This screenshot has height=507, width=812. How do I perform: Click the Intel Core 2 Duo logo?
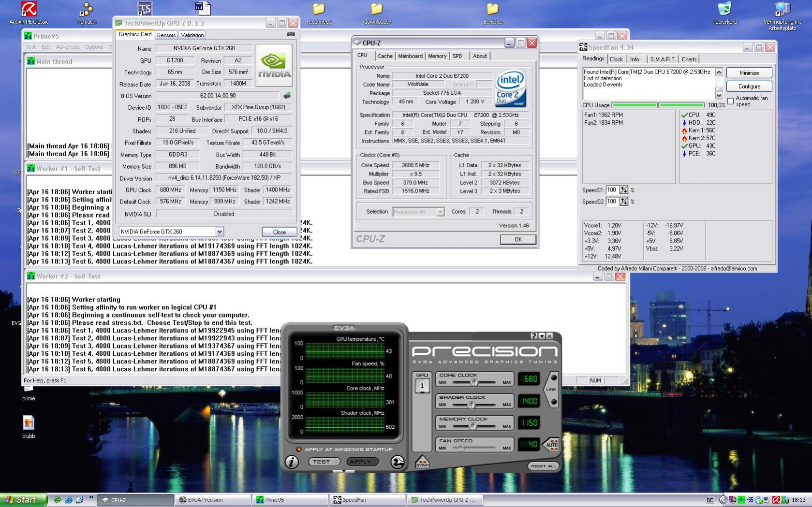(511, 89)
